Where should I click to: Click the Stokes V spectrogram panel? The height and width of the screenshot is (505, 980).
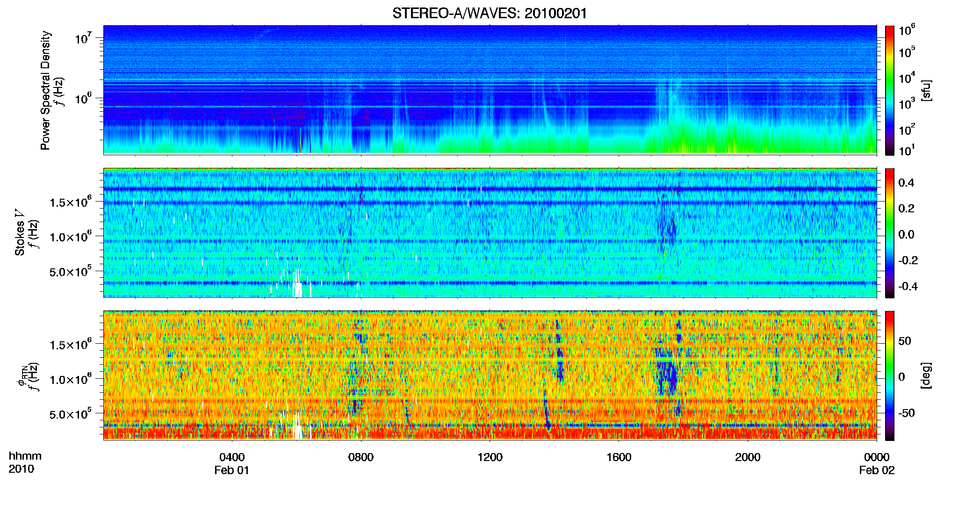490,232
